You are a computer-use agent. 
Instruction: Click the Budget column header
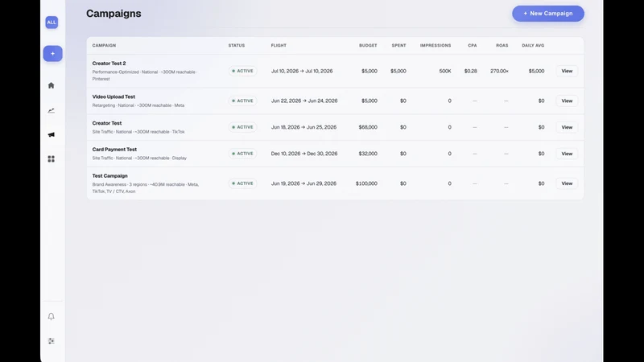point(368,46)
